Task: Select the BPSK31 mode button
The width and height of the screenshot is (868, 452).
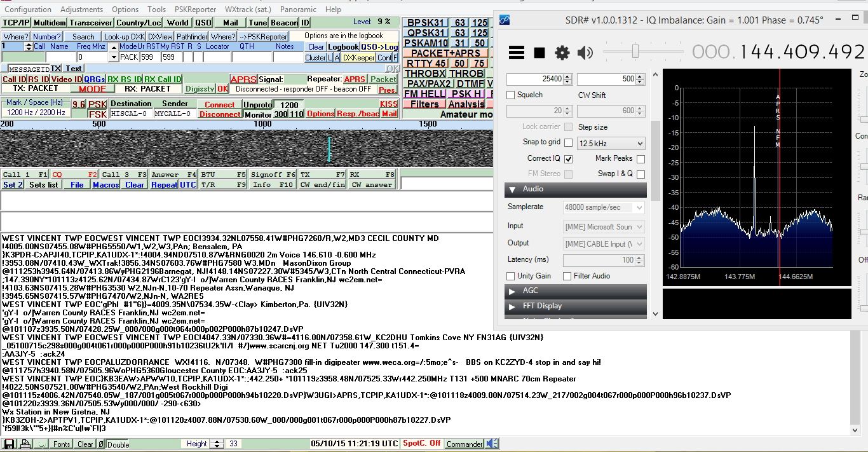Action: [x=426, y=23]
